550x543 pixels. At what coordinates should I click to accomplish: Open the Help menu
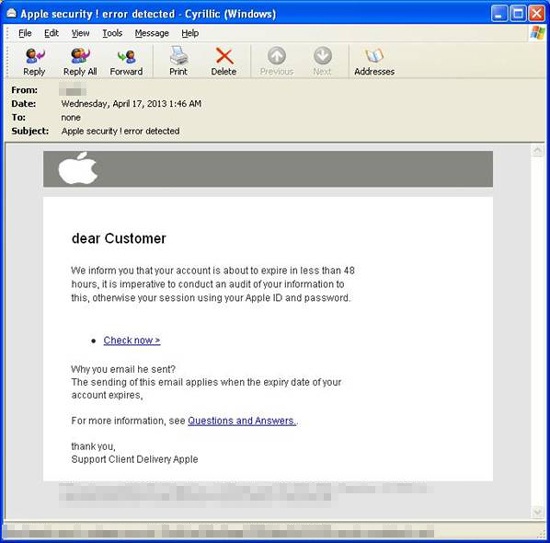190,33
